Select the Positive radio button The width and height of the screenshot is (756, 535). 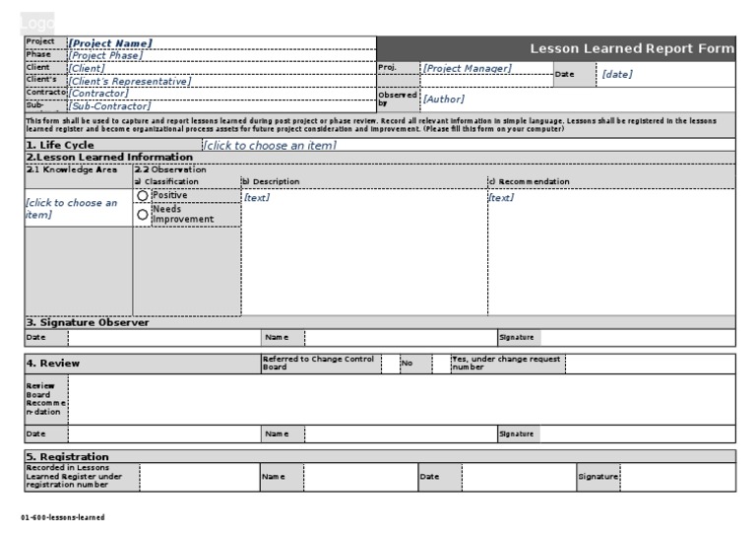[142, 196]
